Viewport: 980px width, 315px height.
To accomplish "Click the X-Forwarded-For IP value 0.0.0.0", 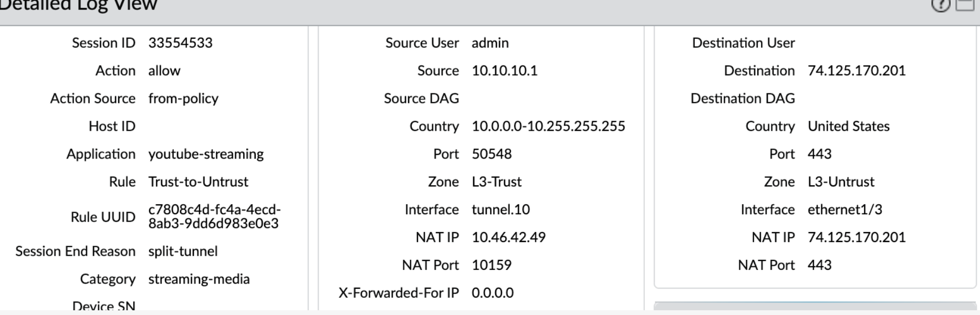I will (493, 293).
